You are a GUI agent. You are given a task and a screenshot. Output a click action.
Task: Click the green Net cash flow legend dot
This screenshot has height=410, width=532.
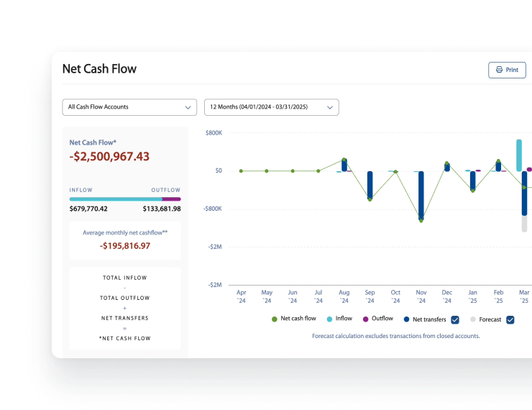click(275, 319)
